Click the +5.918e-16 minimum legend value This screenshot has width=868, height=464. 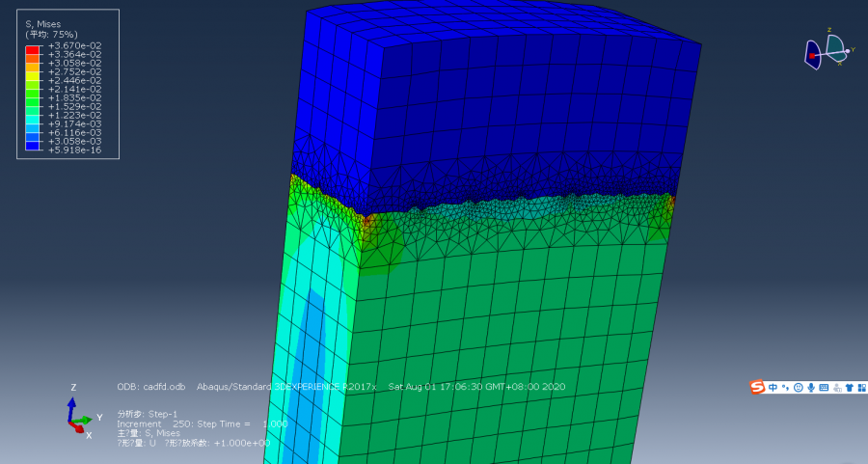(x=75, y=150)
